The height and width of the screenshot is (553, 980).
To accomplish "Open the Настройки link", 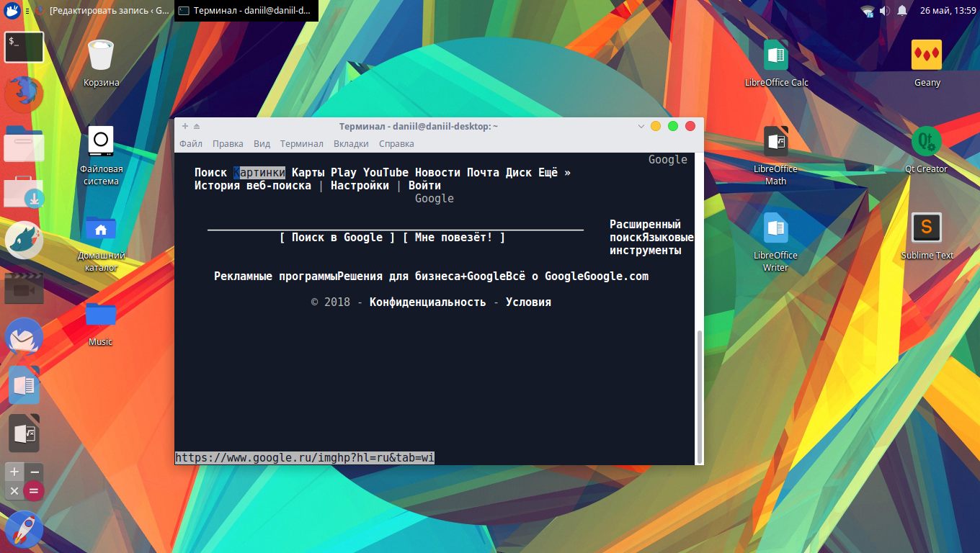I will (x=360, y=186).
